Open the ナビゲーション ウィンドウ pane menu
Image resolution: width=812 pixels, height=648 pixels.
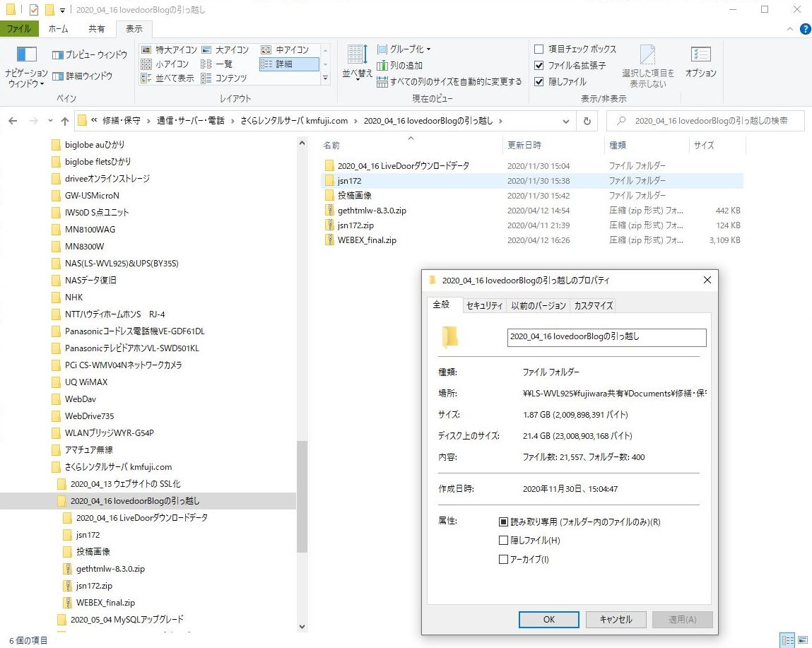[x=26, y=67]
